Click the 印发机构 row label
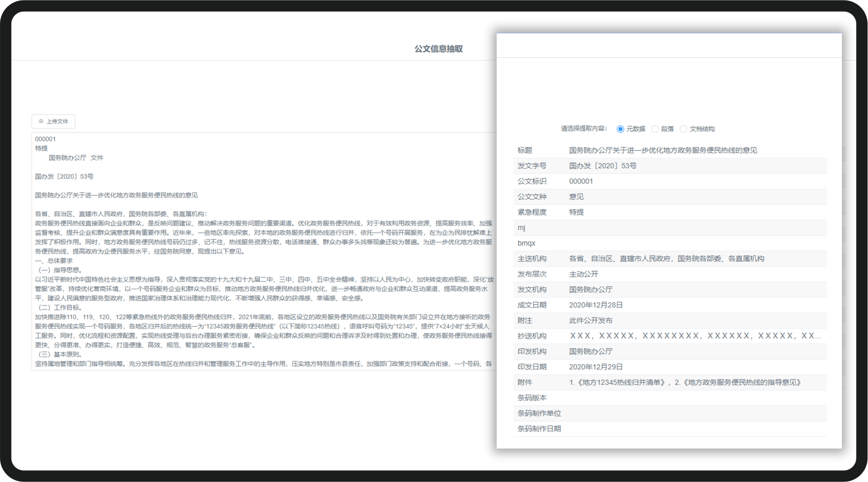 [532, 351]
